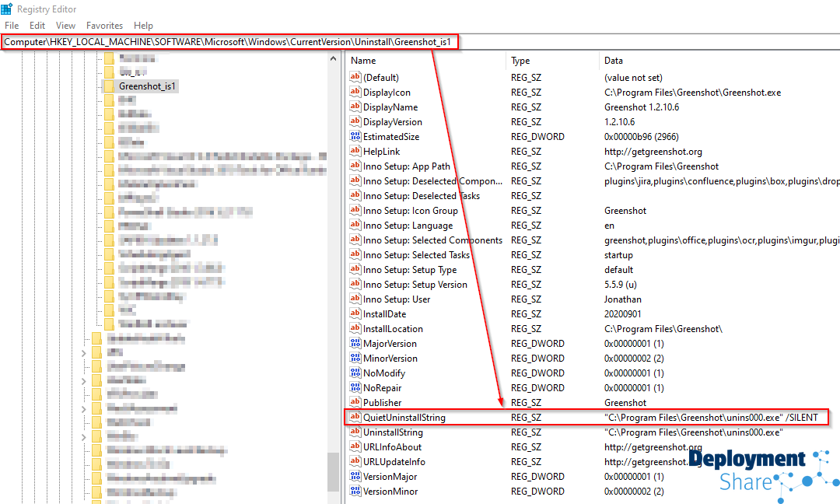Screen dimensions: 840x504
Task: Click the data value '1.2.10.6' of DisplayVersion
Action: [x=620, y=121]
